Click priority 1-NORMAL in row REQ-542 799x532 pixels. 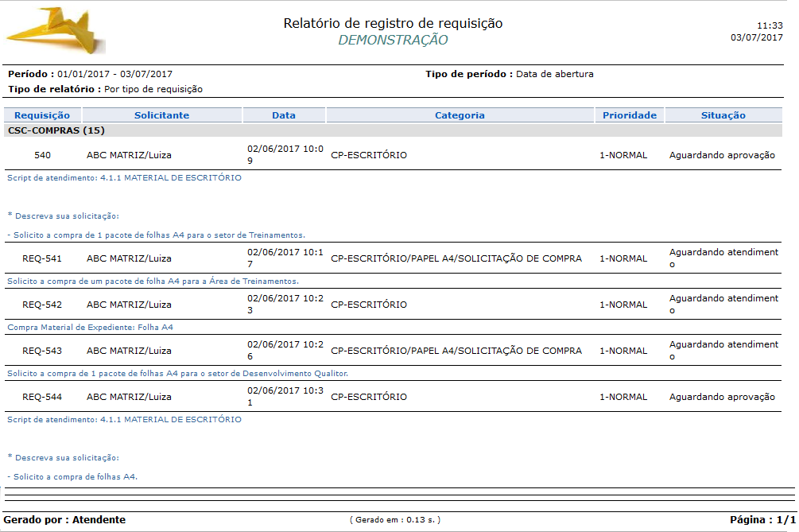point(623,305)
